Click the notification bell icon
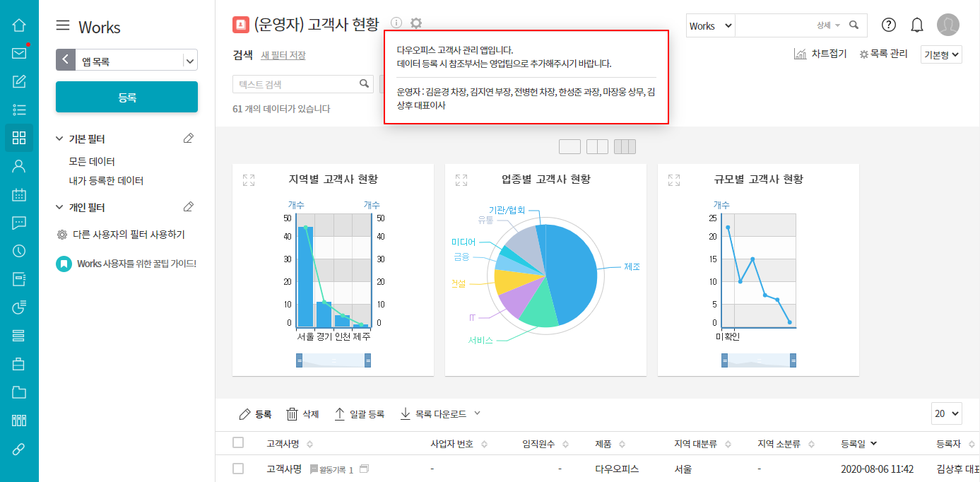Screen dimensions: 980x482 click(x=917, y=25)
